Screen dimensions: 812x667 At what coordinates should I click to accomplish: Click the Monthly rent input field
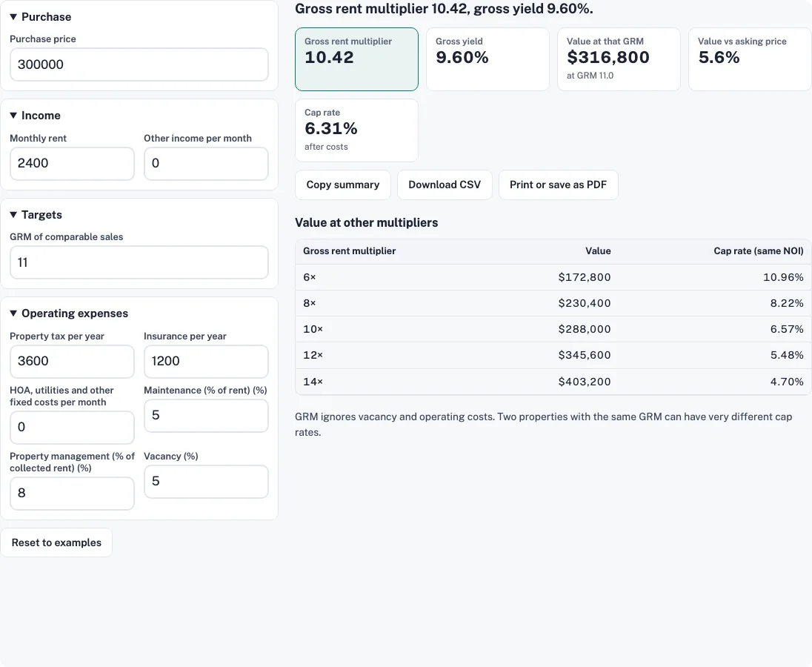[72, 163]
